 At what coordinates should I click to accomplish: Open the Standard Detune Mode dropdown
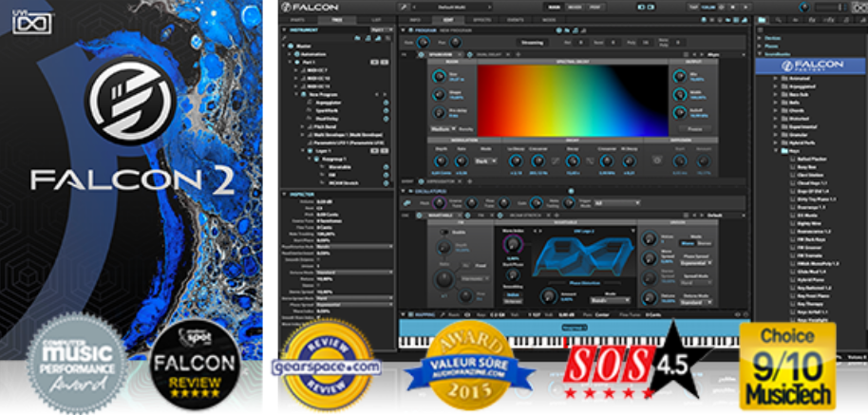click(695, 302)
